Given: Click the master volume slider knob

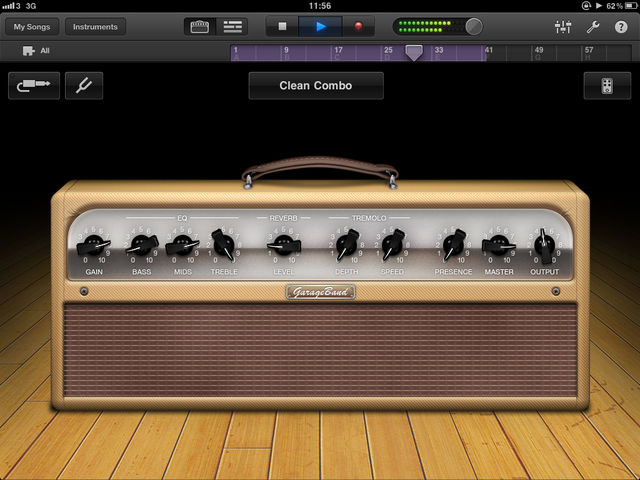Looking at the screenshot, I should (x=473, y=27).
